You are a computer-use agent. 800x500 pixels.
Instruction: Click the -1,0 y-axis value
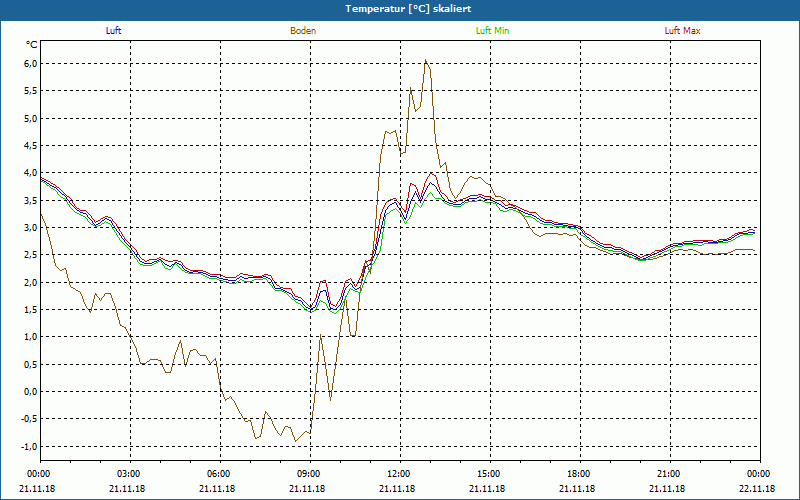30,446
